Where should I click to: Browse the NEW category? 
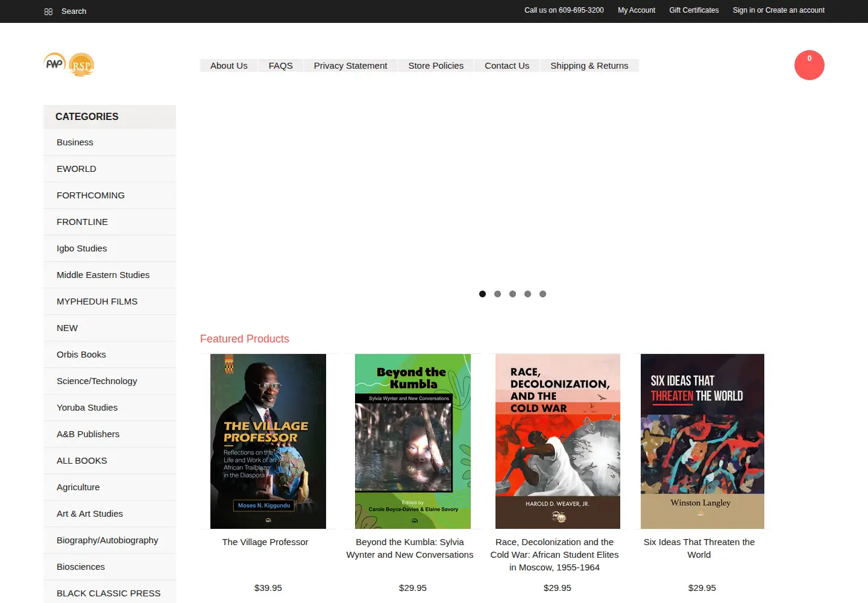click(x=110, y=328)
